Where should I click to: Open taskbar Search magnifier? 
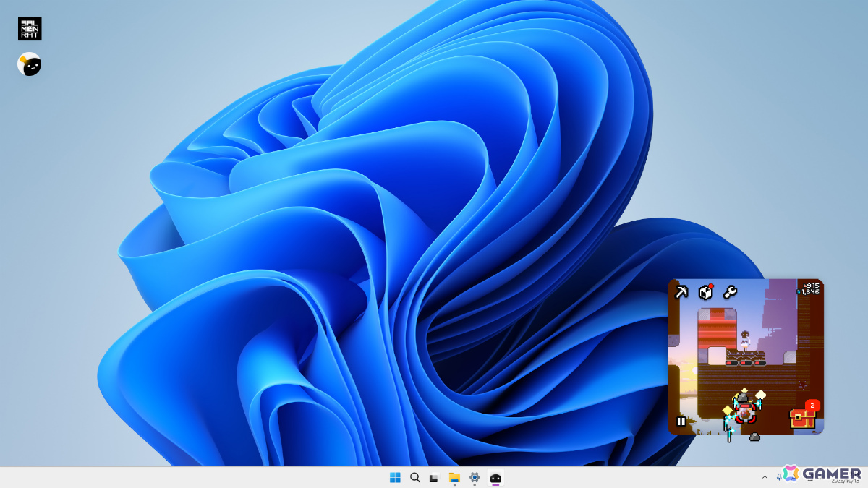click(414, 477)
